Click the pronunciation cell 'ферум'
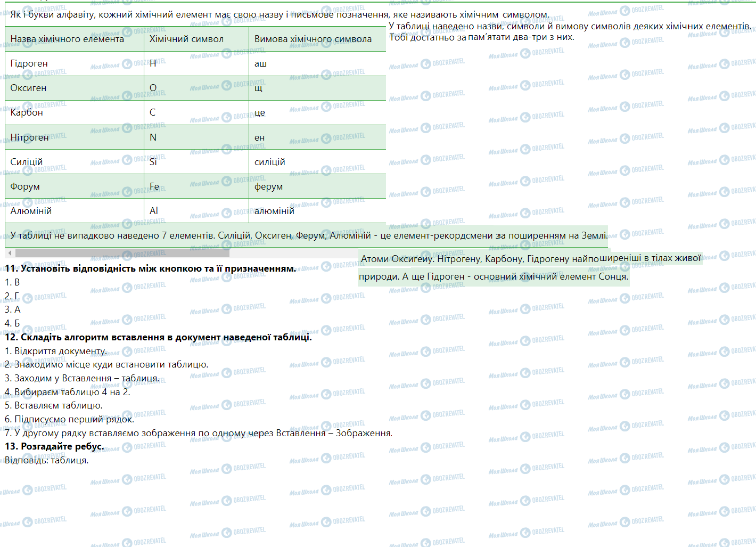 pos(317,186)
